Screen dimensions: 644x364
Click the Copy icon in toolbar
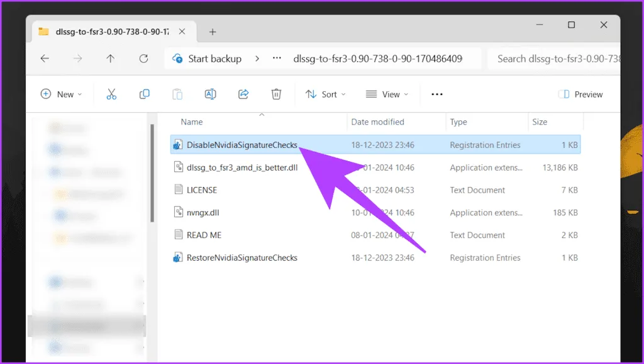coord(144,94)
